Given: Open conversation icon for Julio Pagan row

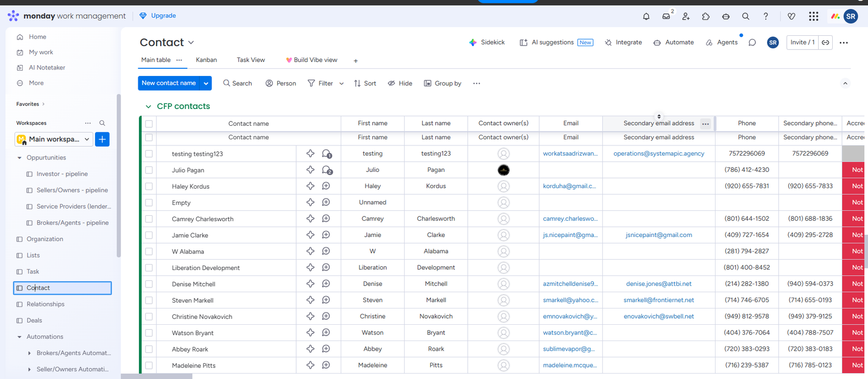Looking at the screenshot, I should click(x=327, y=170).
